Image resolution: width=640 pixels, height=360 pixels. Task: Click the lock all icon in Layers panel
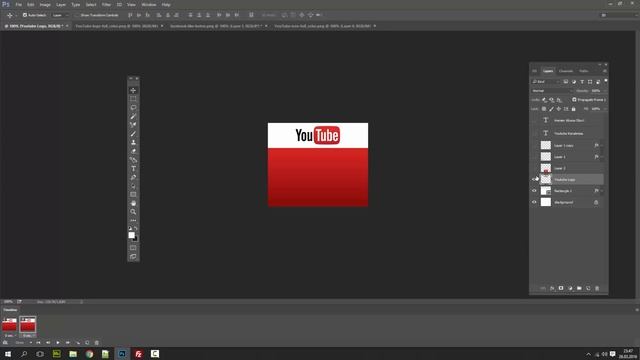(573, 109)
